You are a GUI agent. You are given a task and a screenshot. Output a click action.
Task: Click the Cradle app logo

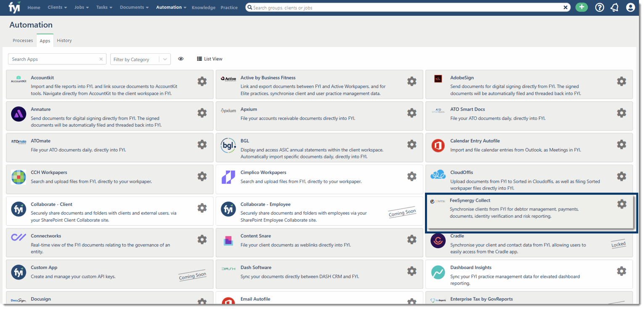tap(438, 241)
